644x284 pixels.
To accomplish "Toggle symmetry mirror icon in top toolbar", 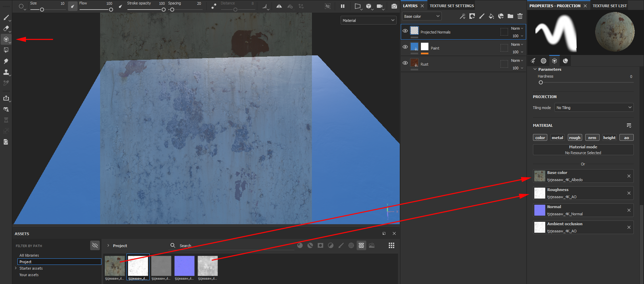I will 279,6.
